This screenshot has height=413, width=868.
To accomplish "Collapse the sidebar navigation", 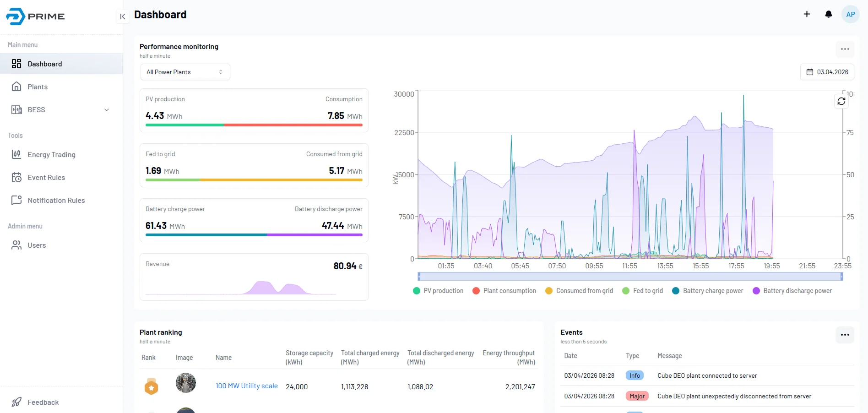I will pos(122,16).
